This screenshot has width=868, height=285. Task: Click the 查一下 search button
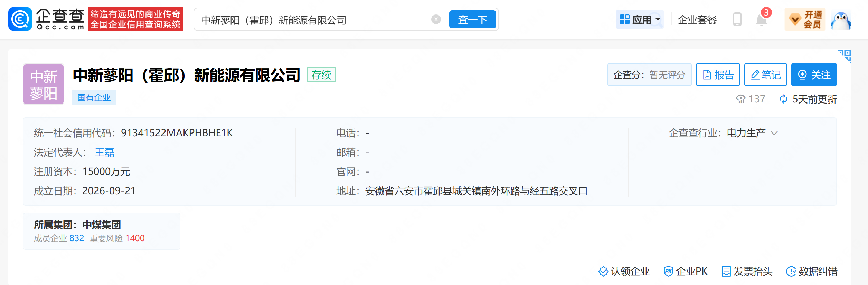472,19
